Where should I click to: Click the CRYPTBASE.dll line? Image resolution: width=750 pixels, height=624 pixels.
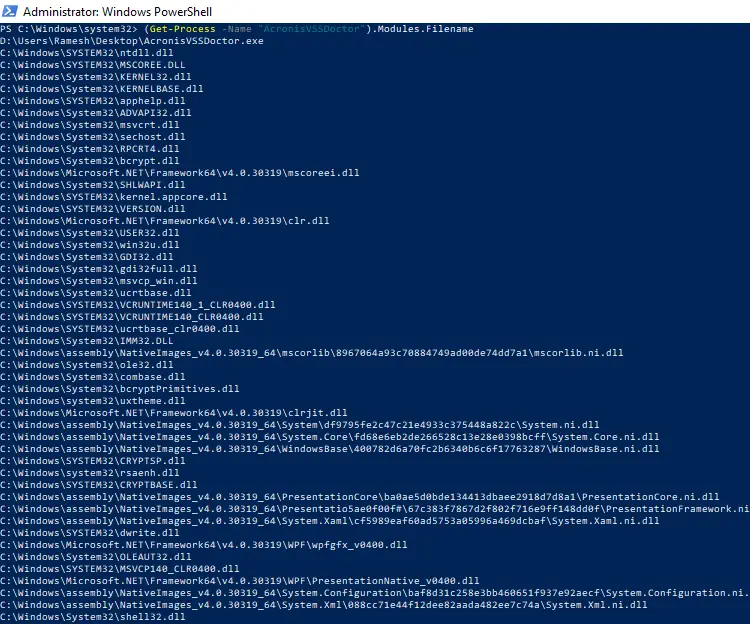click(99, 484)
